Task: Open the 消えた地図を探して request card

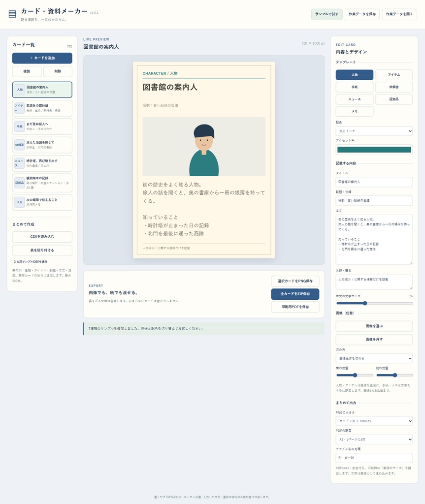Action: (42, 145)
